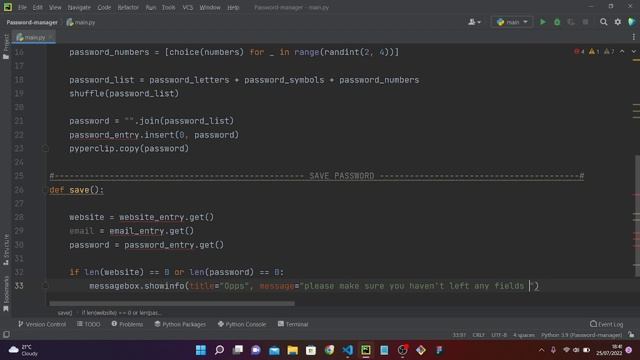
Task: Open the Refactor menu
Action: 128,7
